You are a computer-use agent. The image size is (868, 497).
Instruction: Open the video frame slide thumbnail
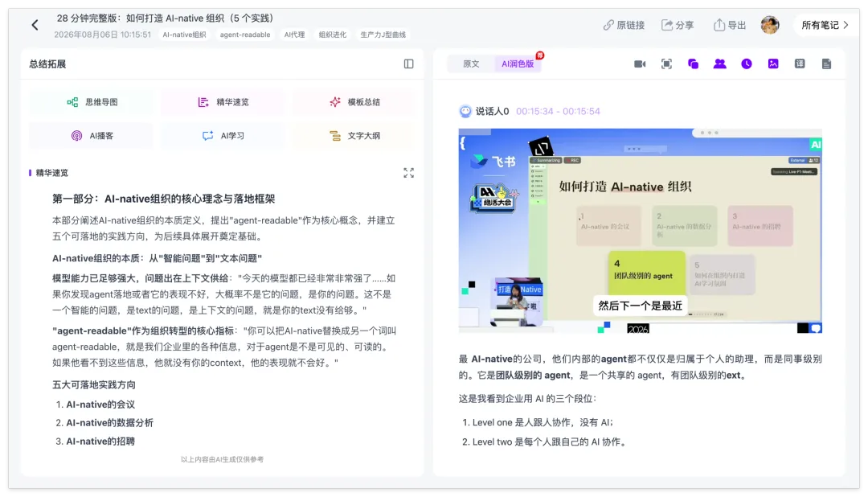point(640,231)
